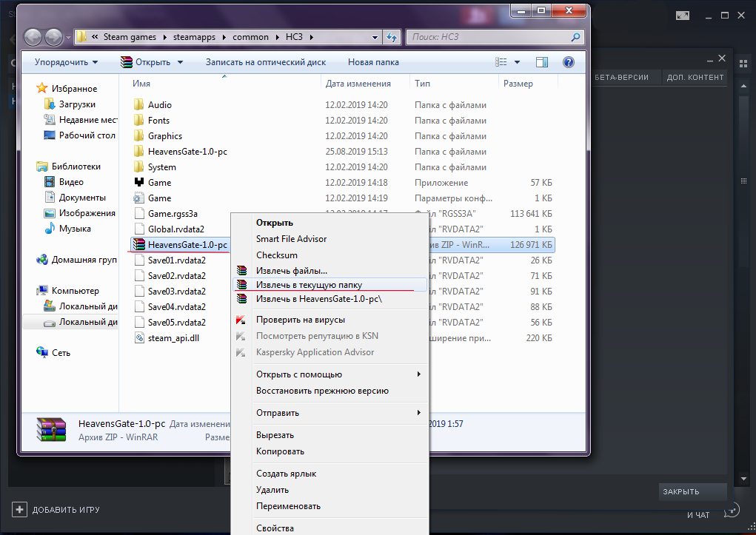Screen dimensions: 756x535
Task: Click Записать на оптический диск button
Action: point(266,62)
